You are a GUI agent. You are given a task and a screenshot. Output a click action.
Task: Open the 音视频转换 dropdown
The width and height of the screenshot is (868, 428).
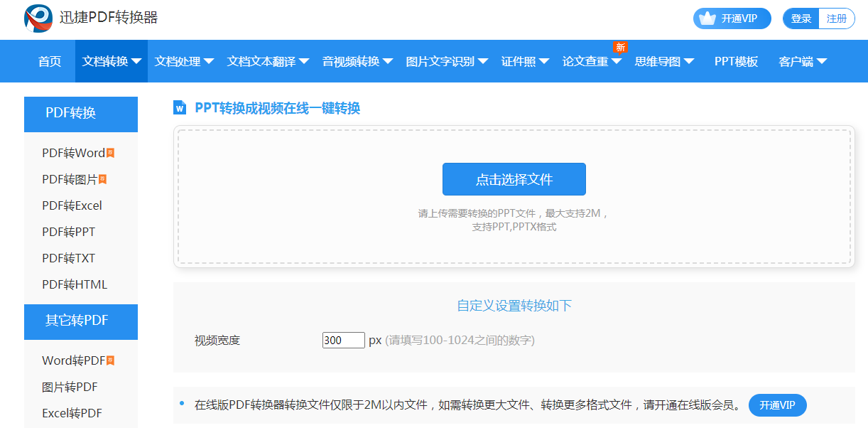(357, 61)
